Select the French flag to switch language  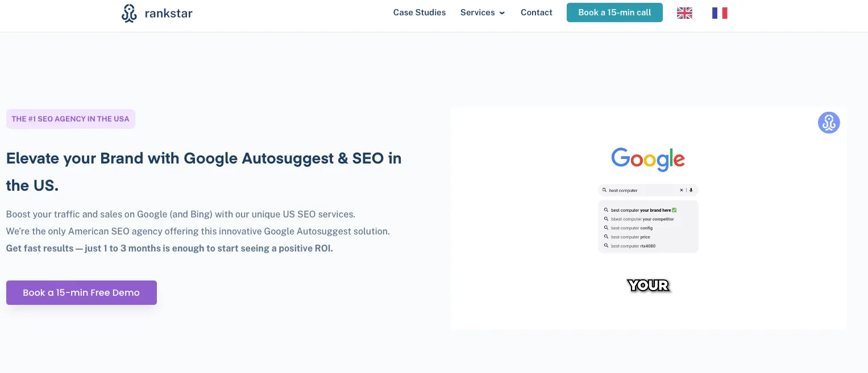click(720, 12)
